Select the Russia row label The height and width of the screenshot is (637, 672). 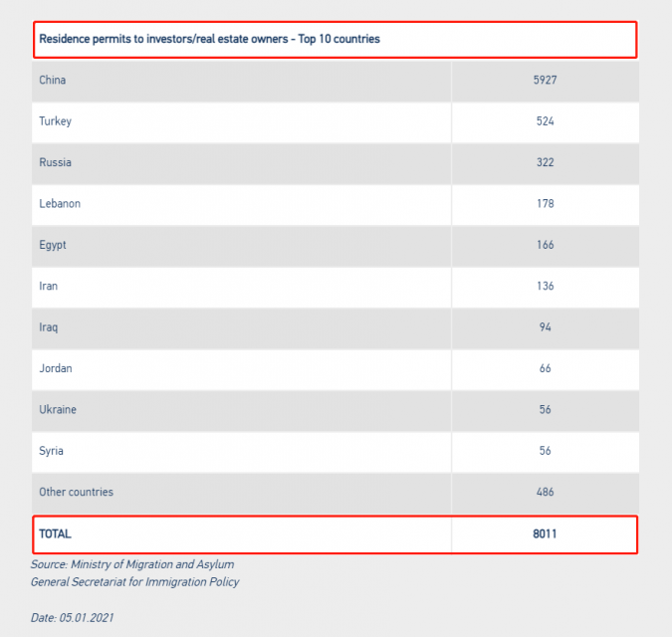pyautogui.click(x=55, y=162)
